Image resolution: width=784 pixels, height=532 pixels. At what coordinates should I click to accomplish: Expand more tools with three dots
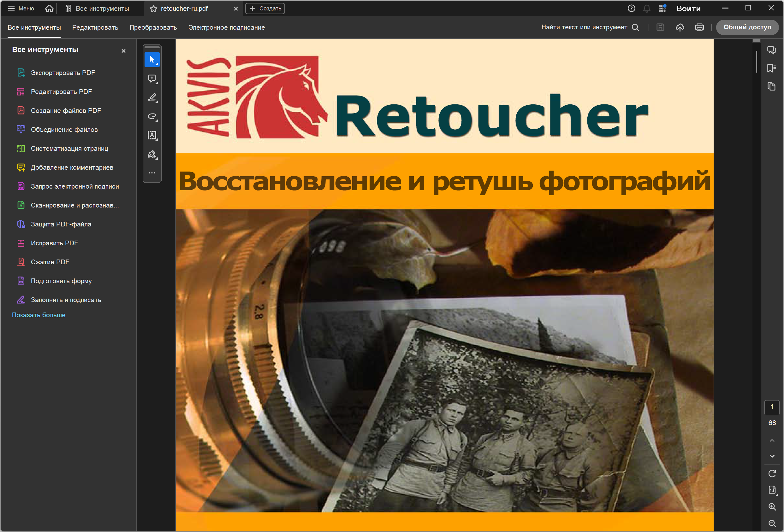152,172
